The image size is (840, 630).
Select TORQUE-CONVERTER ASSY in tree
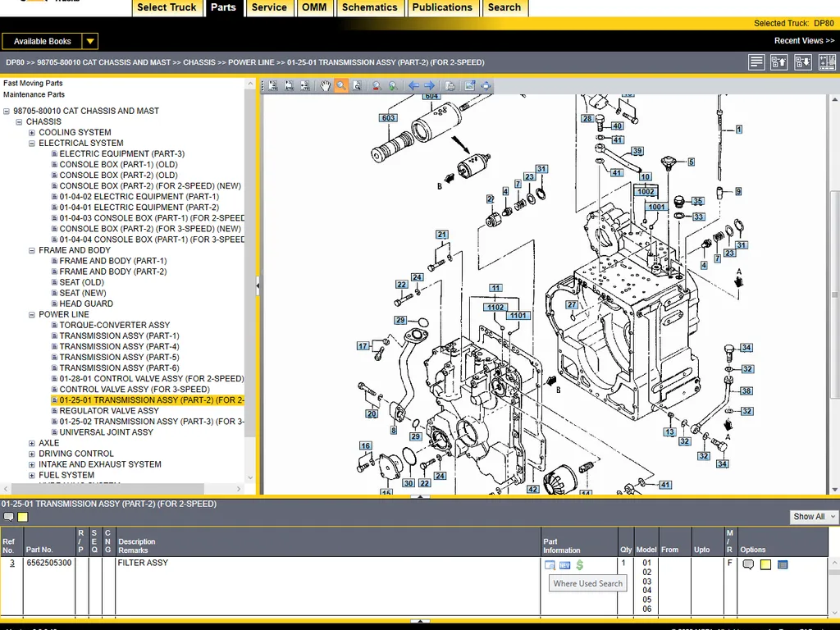pos(115,325)
